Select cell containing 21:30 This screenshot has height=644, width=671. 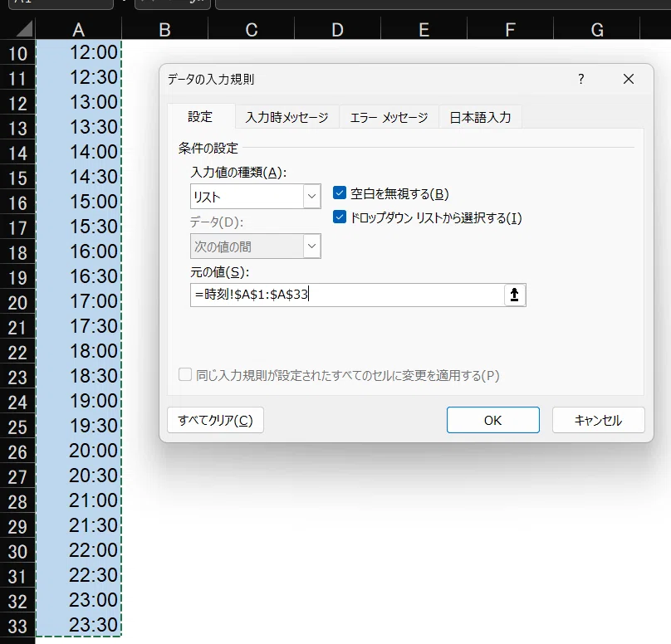[79, 524]
